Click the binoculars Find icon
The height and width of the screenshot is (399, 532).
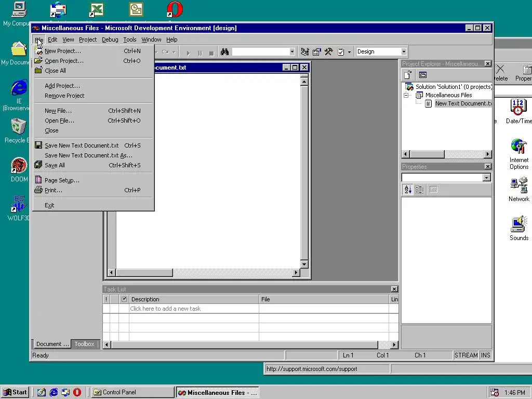(224, 52)
